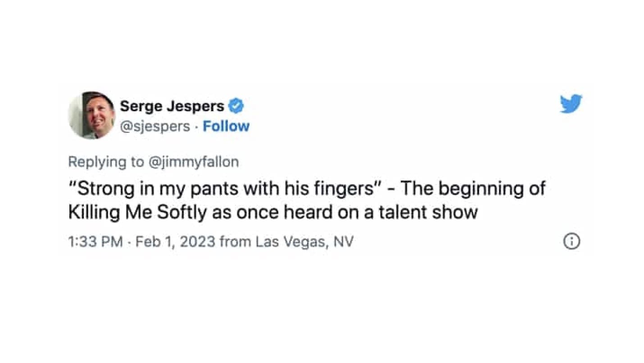The height and width of the screenshot is (363, 644).
Task: Click the @sjespers handle
Action: pyautogui.click(x=155, y=127)
